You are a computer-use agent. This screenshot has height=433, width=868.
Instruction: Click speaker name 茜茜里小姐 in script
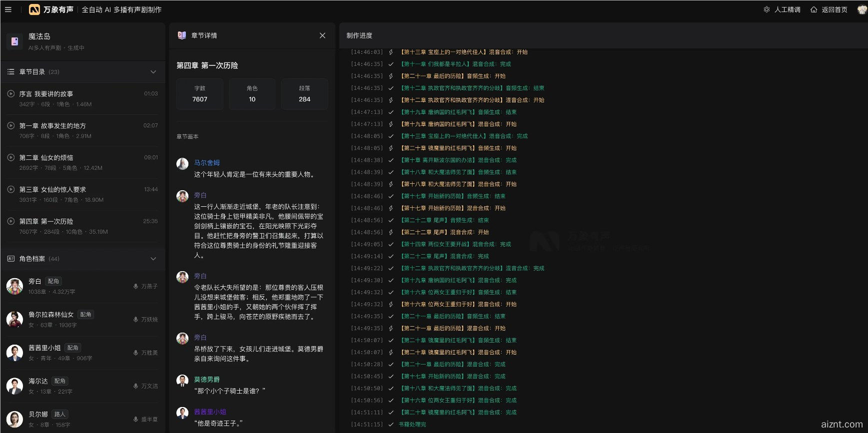coord(210,412)
